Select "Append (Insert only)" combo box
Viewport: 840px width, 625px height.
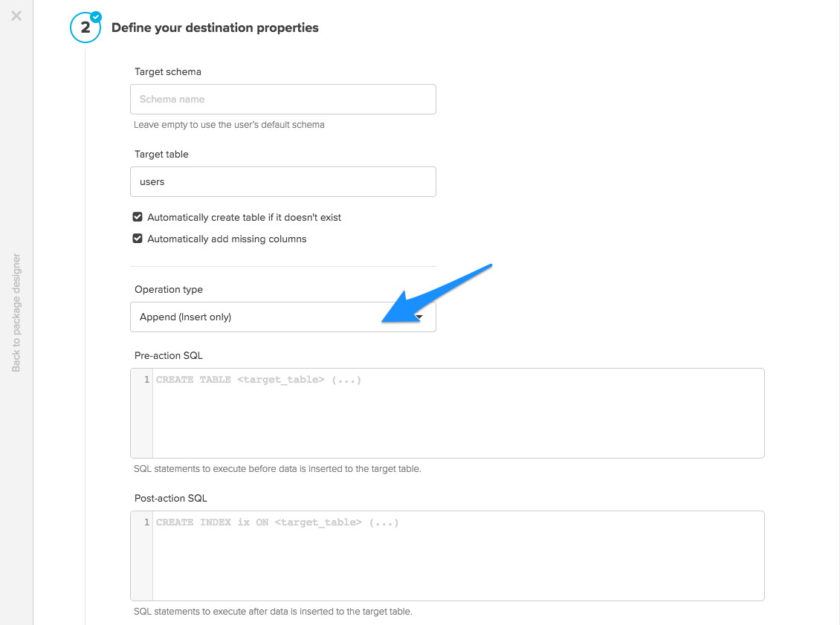point(282,317)
